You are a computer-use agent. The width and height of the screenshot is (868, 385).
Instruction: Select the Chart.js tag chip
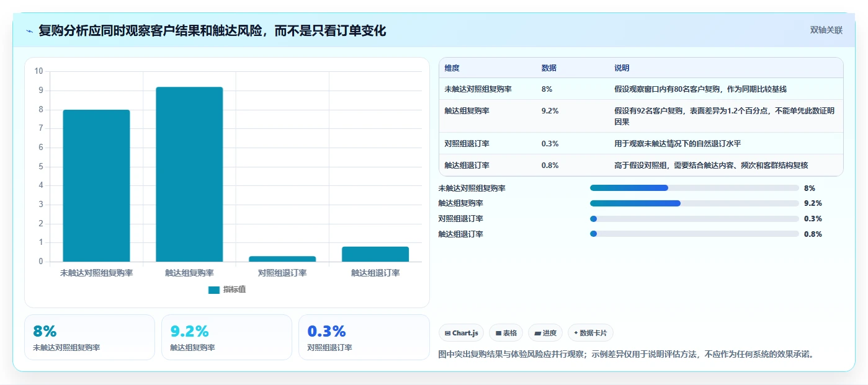[462, 333]
